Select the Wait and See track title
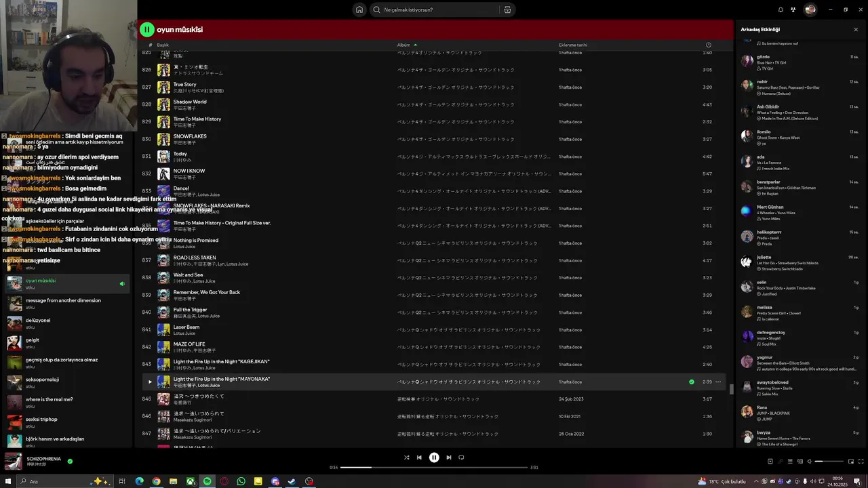Screen dimensions: 868x488 [188, 274]
